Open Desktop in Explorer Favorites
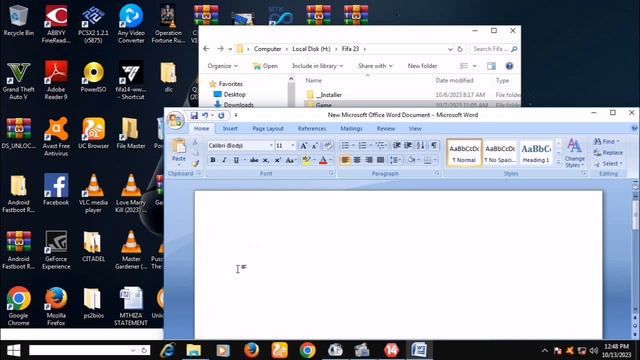 [x=234, y=94]
